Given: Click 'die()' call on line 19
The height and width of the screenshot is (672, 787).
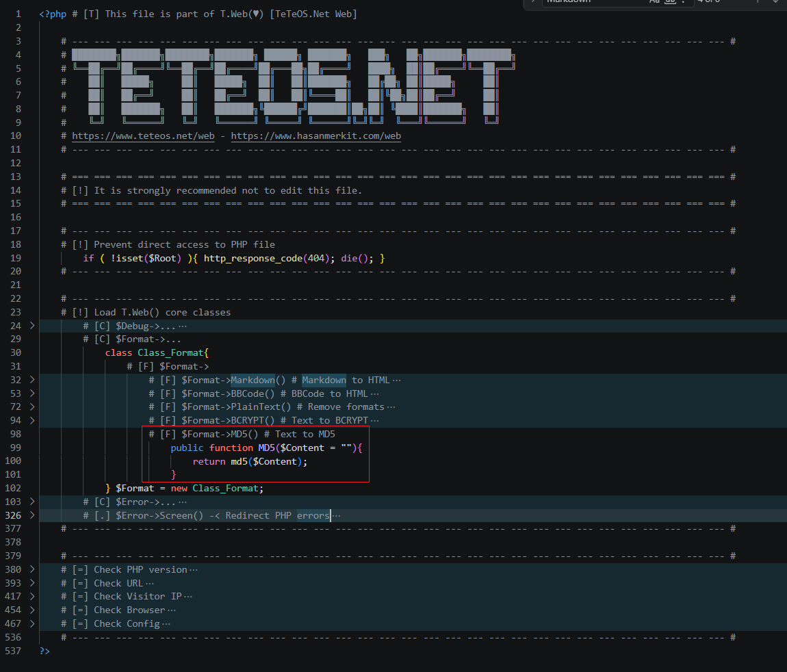Looking at the screenshot, I should point(357,258).
